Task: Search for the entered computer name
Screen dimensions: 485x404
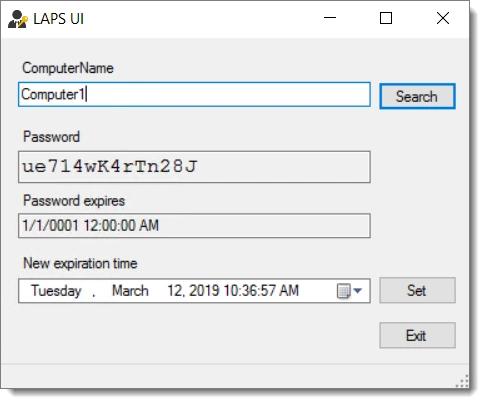Action: click(417, 96)
